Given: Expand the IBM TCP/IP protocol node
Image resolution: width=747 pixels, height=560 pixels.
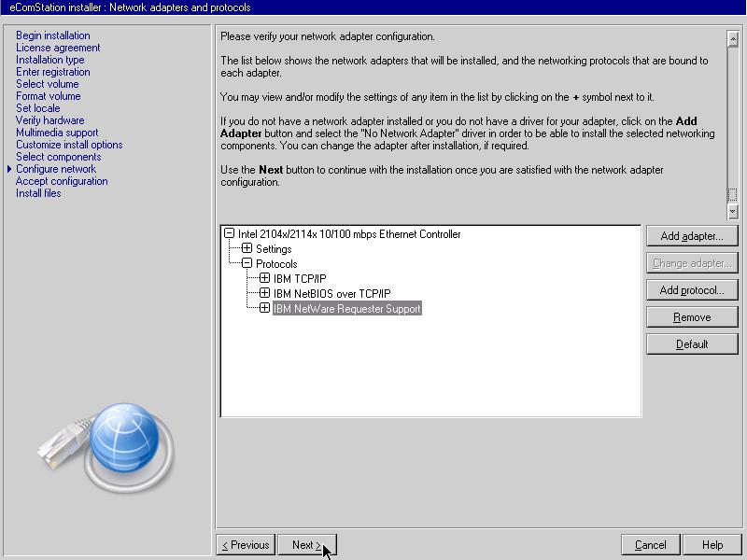Looking at the screenshot, I should (x=264, y=278).
